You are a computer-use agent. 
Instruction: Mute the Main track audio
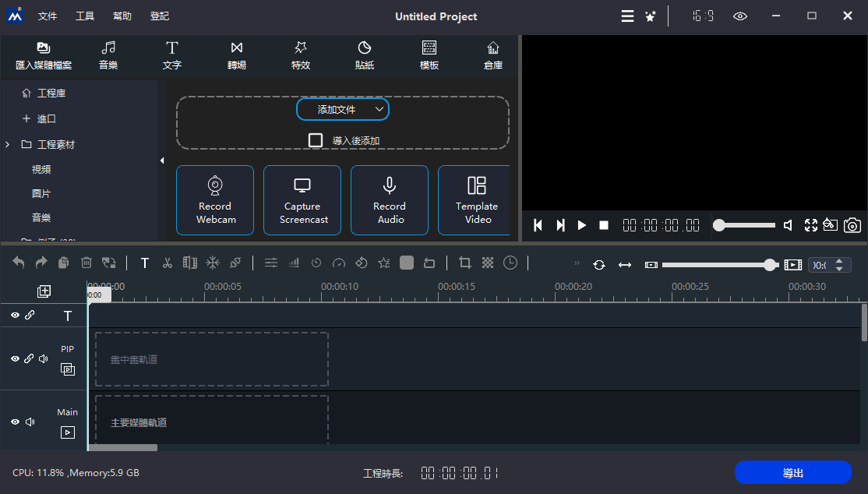tap(30, 422)
